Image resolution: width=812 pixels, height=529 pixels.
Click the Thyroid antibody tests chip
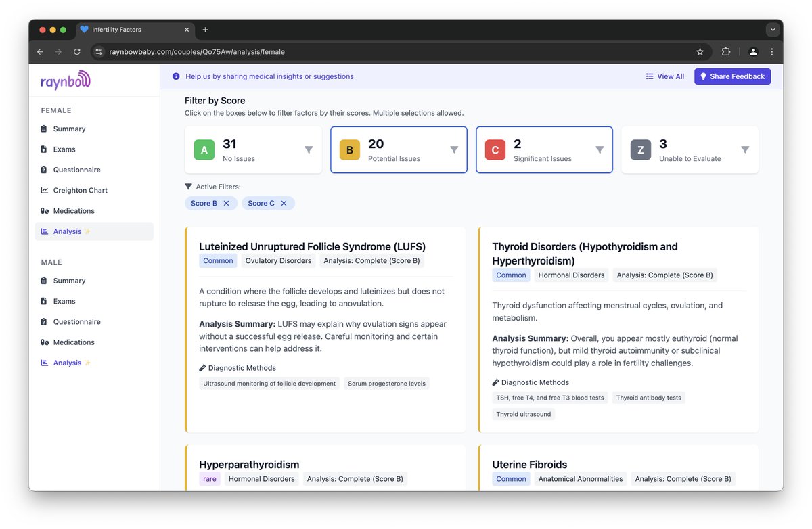[648, 398]
